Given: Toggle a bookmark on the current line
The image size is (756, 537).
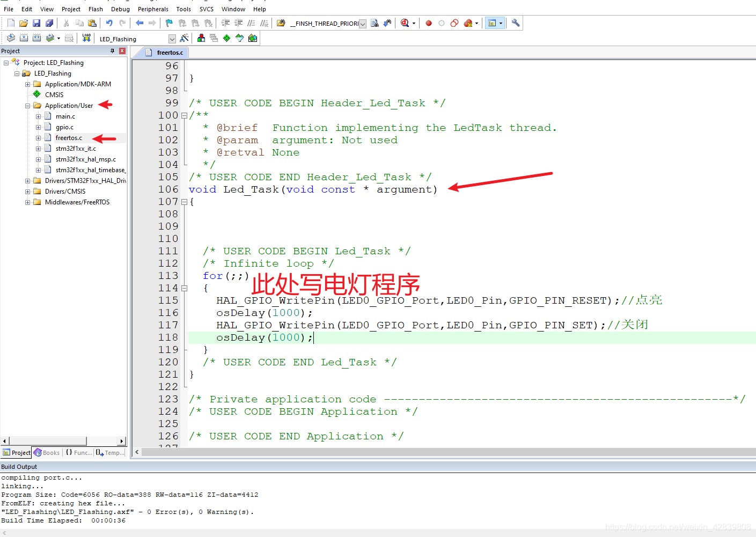Looking at the screenshot, I should click(170, 23).
